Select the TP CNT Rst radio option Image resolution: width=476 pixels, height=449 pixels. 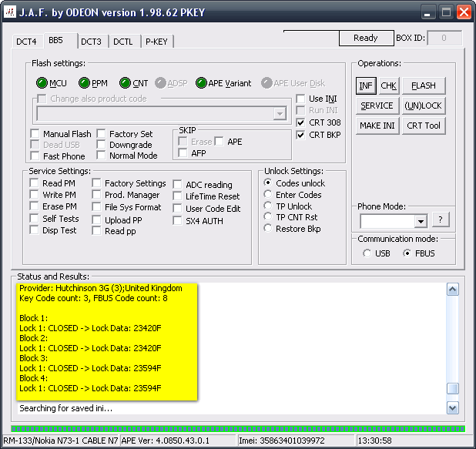pyautogui.click(x=268, y=216)
